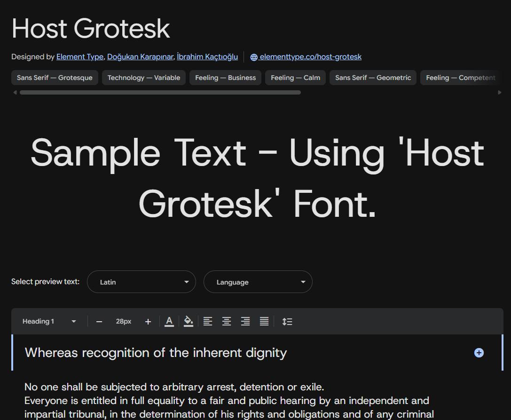511x420 pixels.
Task: Visit elementtype.co/host-grotesk website link
Action: click(x=306, y=57)
